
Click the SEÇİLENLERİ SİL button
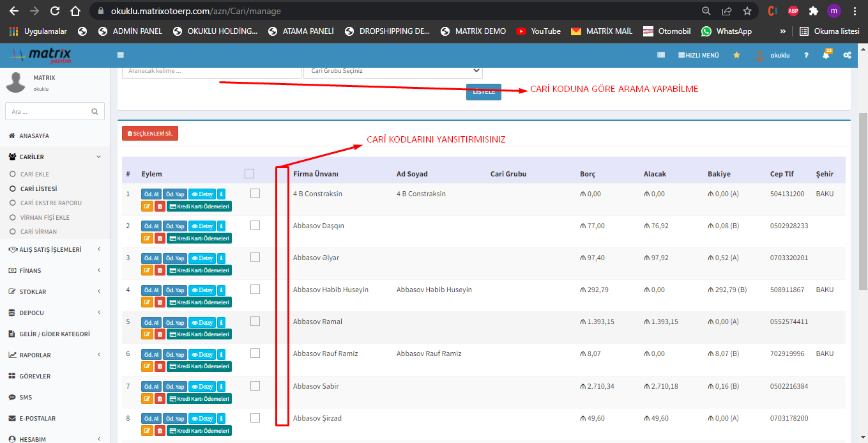pos(150,133)
